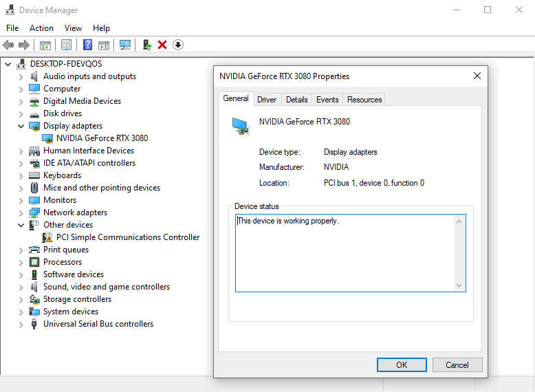Switch to the Events tab
The height and width of the screenshot is (392, 535).
click(x=327, y=100)
